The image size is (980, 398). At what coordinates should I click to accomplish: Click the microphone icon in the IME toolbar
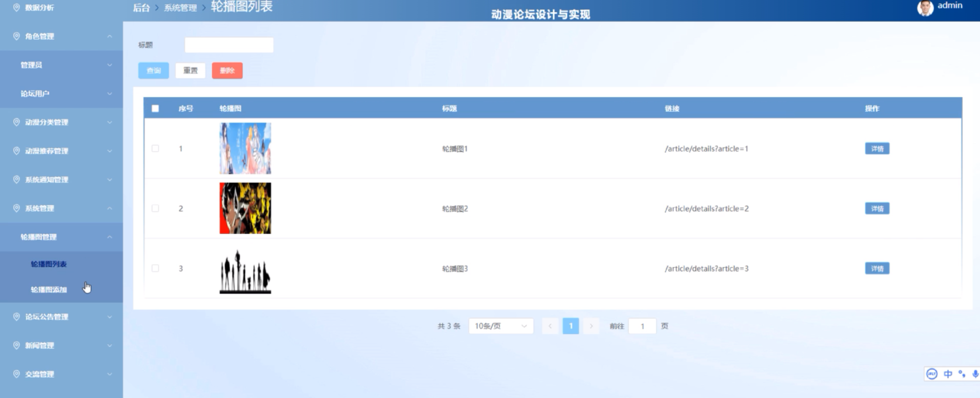[975, 374]
